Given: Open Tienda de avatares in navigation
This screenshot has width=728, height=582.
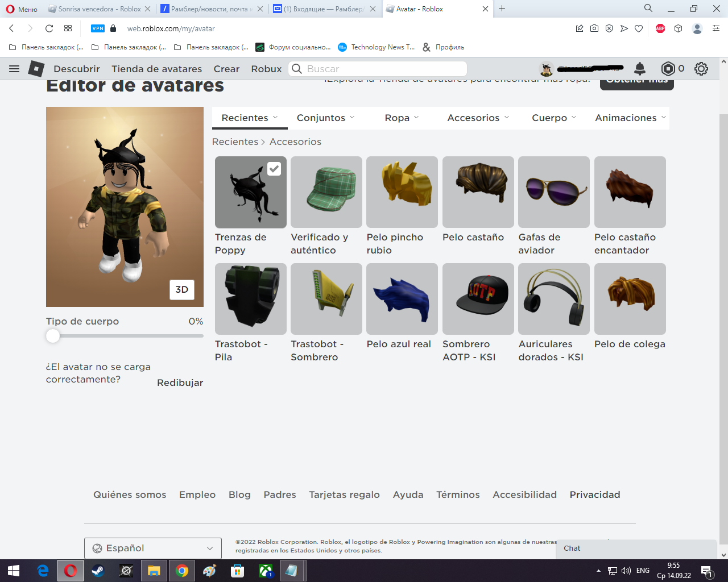Looking at the screenshot, I should 156,69.
